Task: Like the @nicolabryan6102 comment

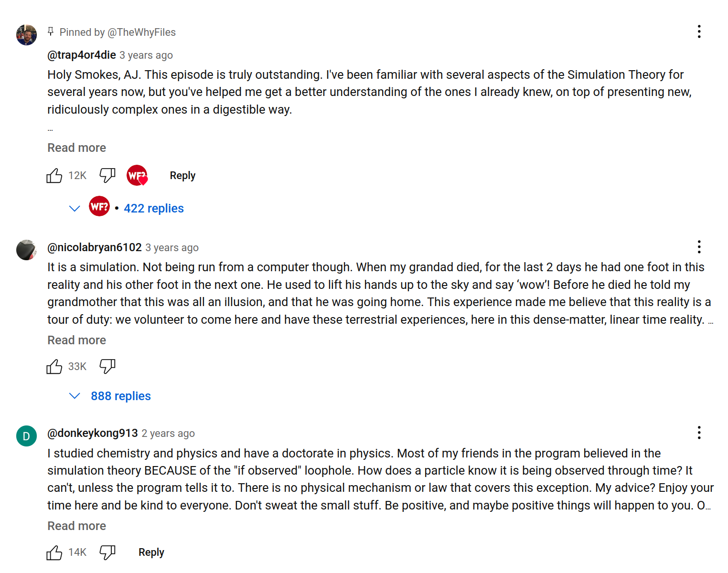Action: click(54, 367)
